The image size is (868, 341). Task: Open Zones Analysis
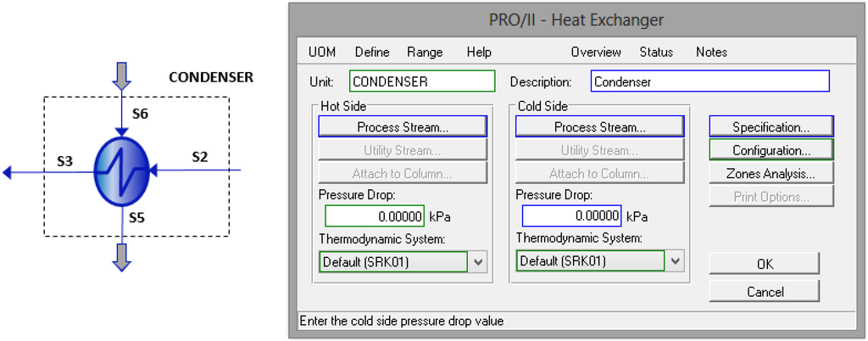point(771,173)
